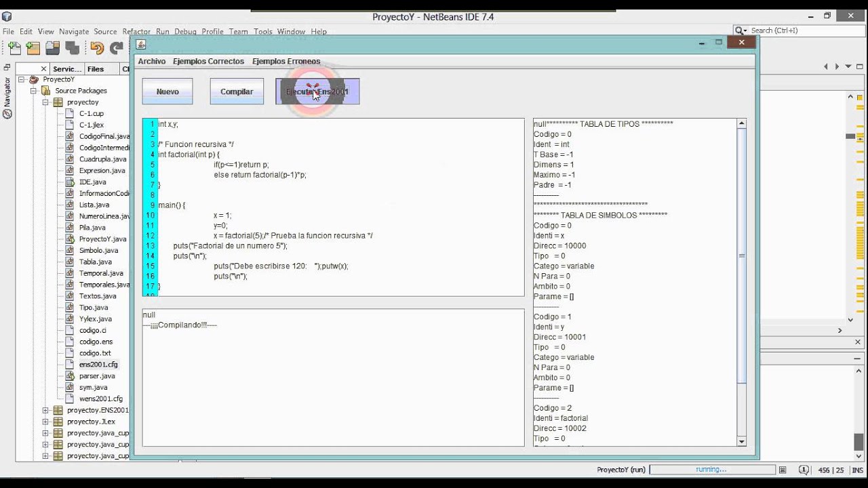Open the File menu in NetBeans
Viewport: 868px width, 488px height.
(8, 31)
